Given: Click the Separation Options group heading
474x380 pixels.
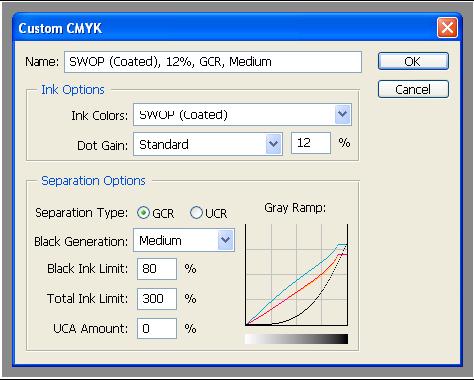Looking at the screenshot, I should (x=93, y=181).
